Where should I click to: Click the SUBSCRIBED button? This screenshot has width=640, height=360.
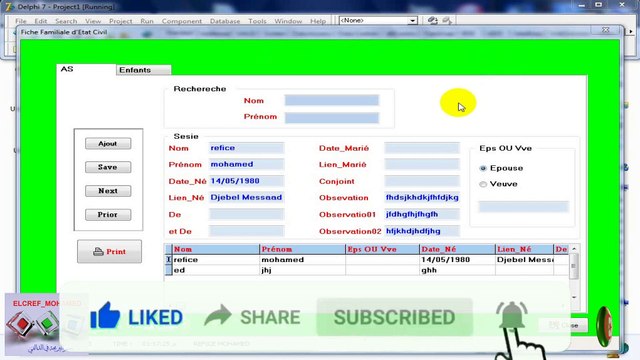pos(394,317)
